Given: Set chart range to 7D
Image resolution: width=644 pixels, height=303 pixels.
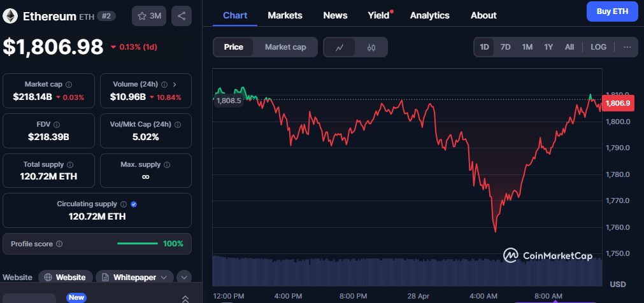Looking at the screenshot, I should pos(505,47).
